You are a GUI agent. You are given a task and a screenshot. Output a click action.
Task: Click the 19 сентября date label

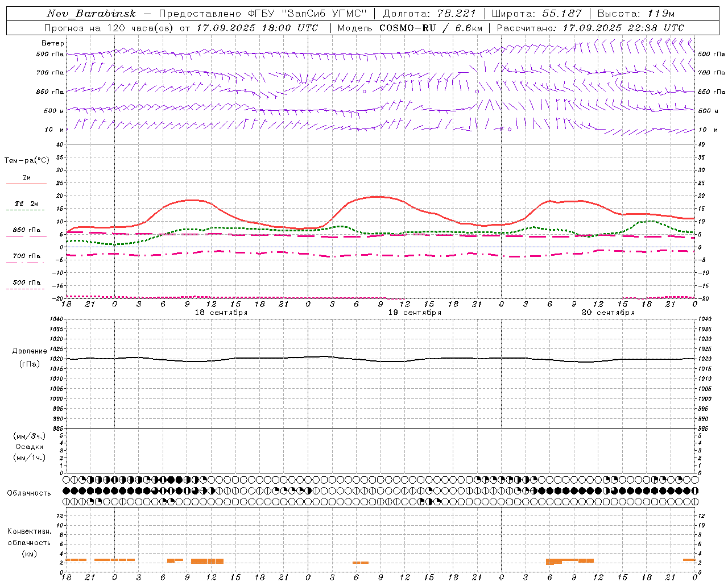pos(415,313)
